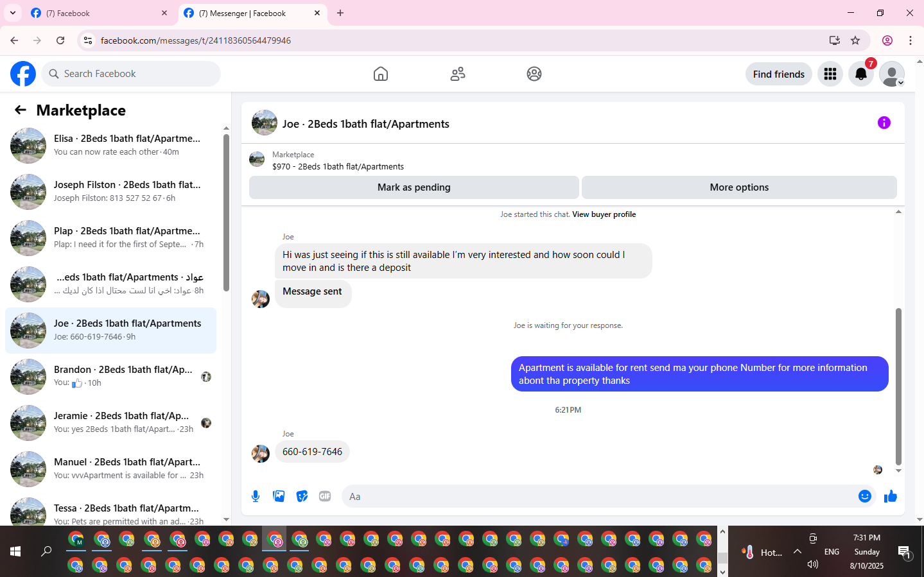The image size is (924, 577).
Task: Open a new browser tab
Action: coord(340,13)
